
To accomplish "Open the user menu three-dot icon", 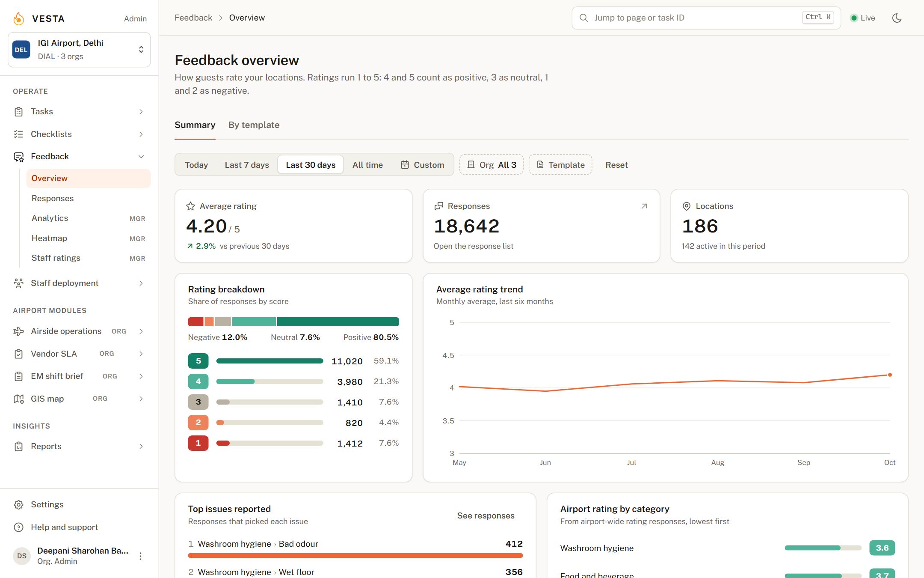I will [140, 556].
